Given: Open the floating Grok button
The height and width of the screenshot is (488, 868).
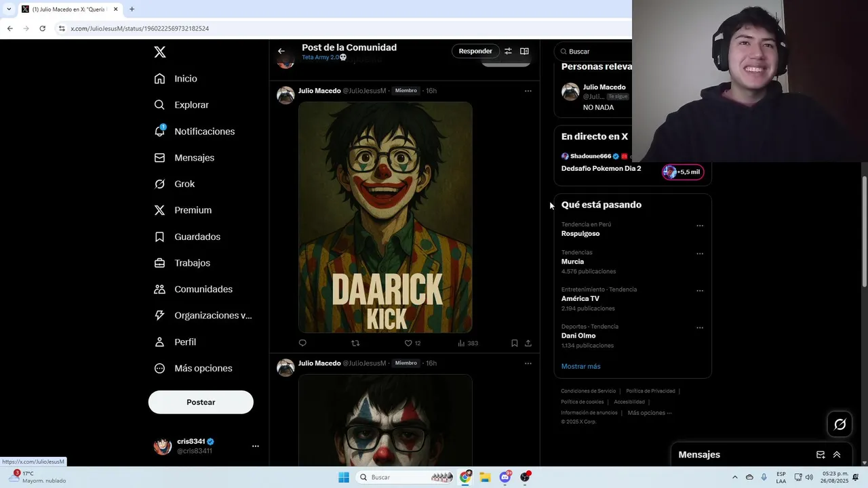Looking at the screenshot, I should [x=840, y=424].
